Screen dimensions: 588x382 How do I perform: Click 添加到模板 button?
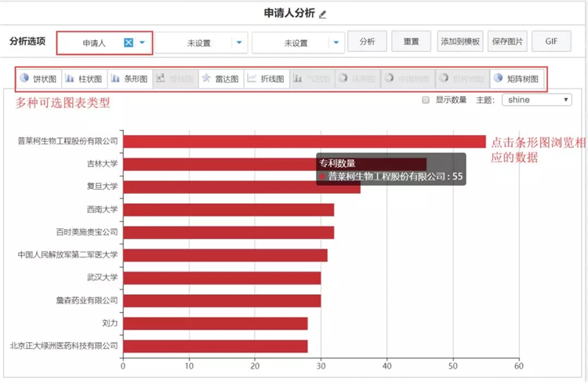(x=459, y=42)
